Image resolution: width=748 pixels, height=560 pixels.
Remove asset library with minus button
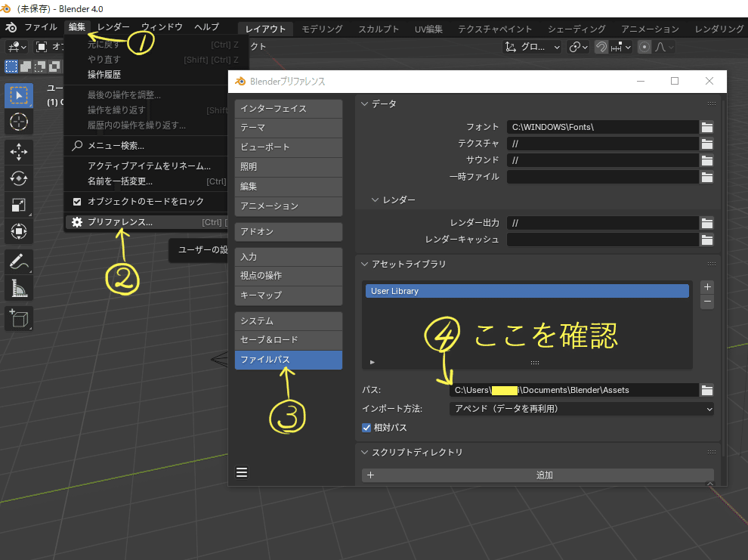coord(707,302)
